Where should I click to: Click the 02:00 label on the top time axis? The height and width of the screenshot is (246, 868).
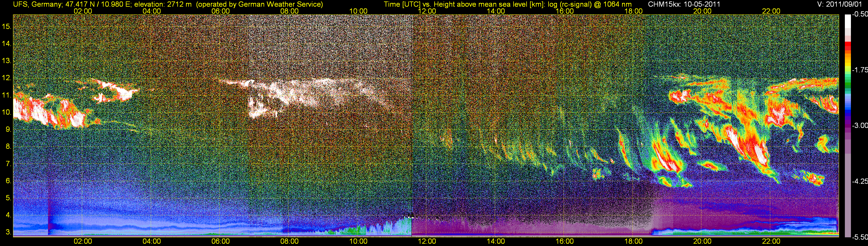[82, 11]
